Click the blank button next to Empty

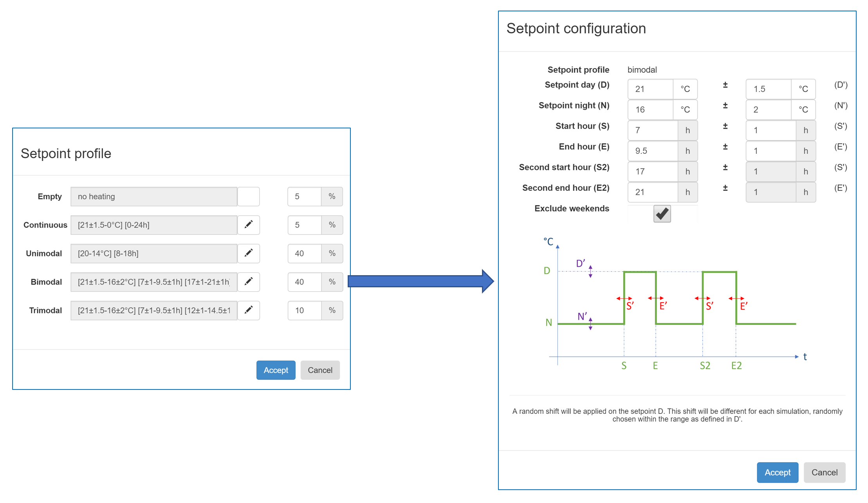(x=248, y=197)
